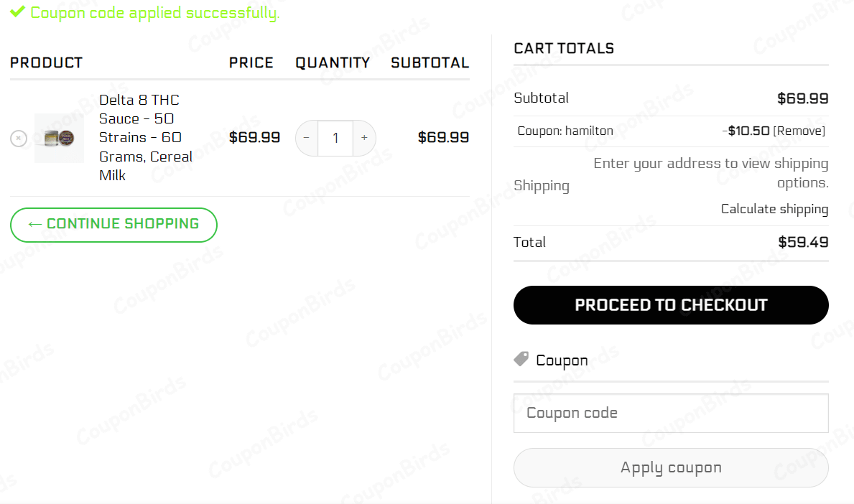Screen dimensions: 854x504
Task: Click the coupon applied successfully message
Action: coord(154,13)
